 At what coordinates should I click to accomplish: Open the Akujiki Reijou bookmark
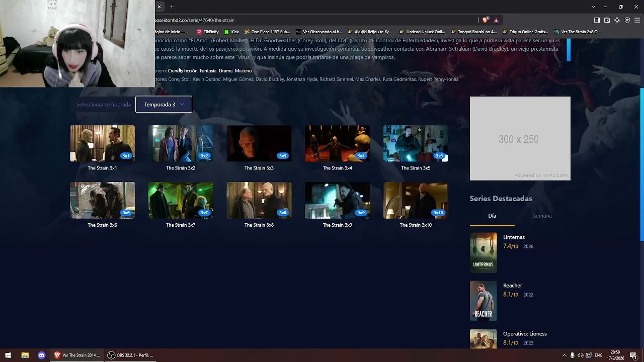tap(370, 32)
